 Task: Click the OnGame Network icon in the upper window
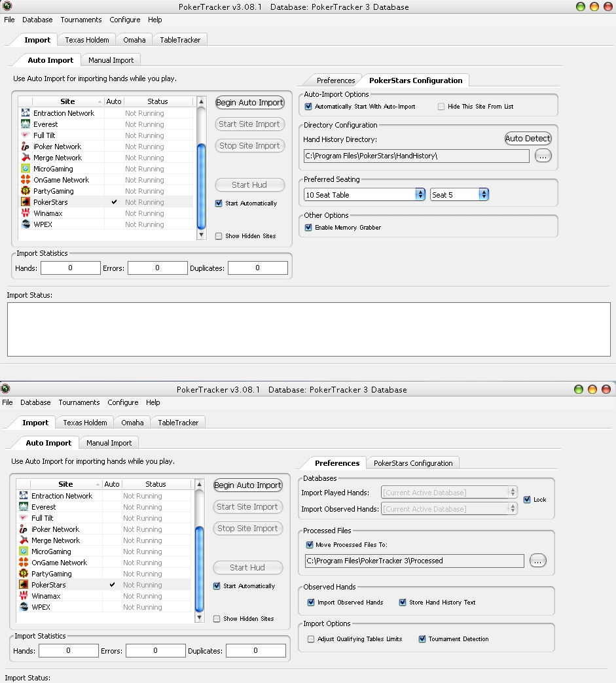[25, 180]
